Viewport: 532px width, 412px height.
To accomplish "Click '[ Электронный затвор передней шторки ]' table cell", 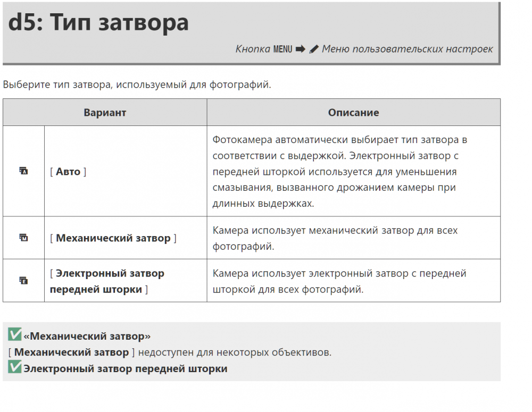I will click(x=126, y=281).
